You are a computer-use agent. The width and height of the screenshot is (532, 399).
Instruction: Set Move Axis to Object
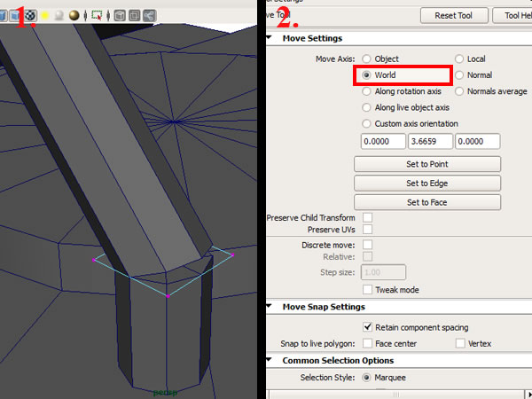[366, 59]
